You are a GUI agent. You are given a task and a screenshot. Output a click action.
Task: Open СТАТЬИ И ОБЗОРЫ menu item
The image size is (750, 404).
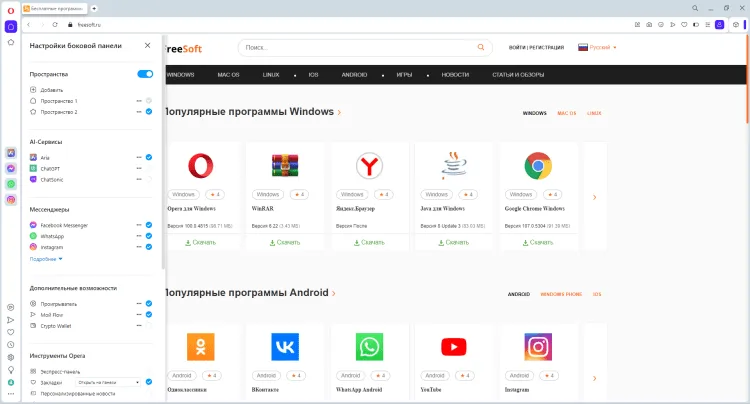click(x=518, y=75)
